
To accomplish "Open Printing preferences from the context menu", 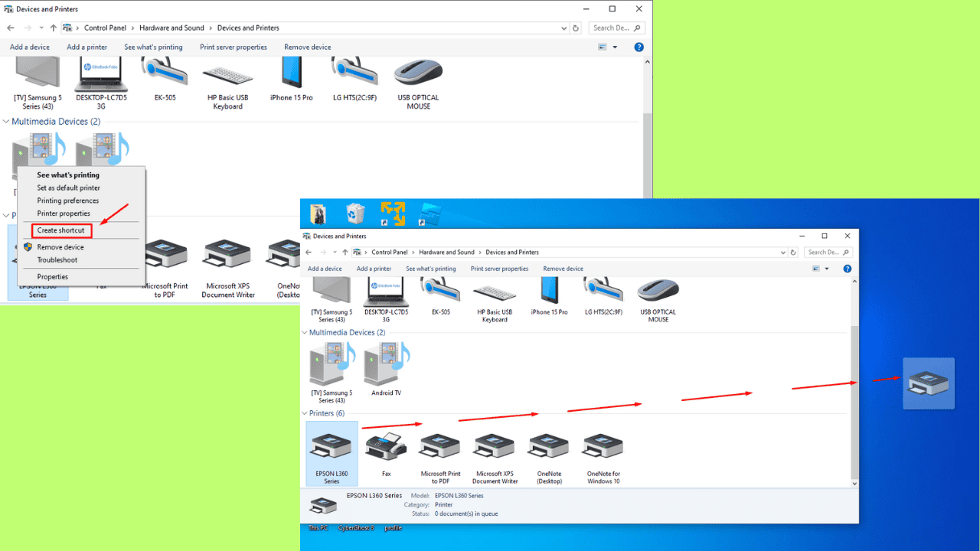I will [67, 201].
